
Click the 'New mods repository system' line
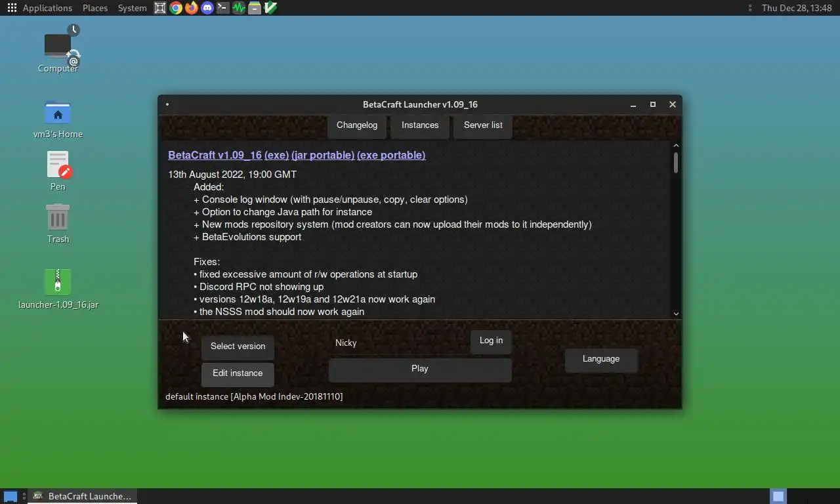(392, 224)
